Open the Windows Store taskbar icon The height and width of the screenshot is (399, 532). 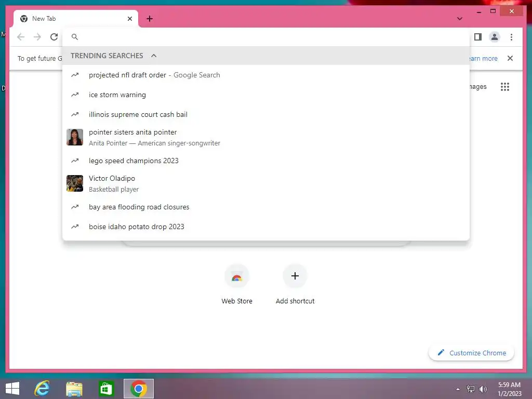coord(106,389)
